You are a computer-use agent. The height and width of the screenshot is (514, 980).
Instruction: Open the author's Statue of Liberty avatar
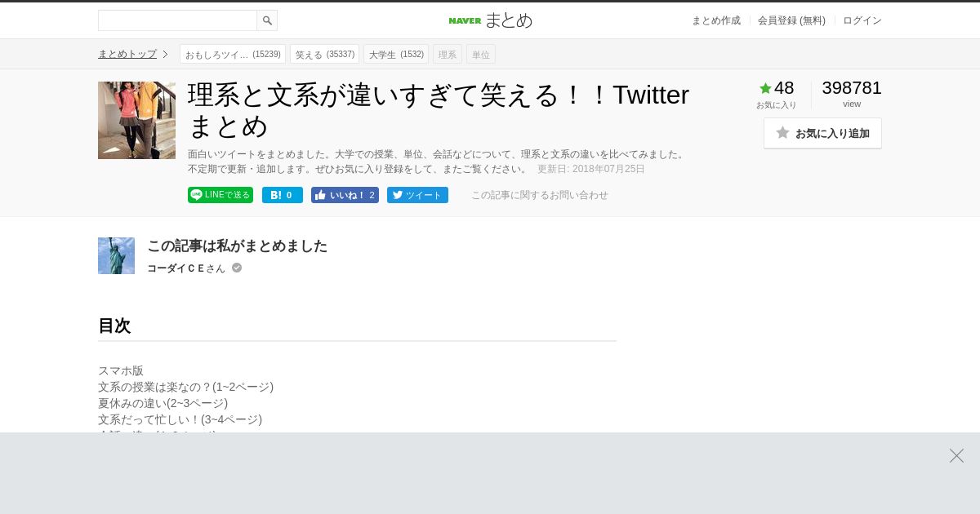[116, 255]
